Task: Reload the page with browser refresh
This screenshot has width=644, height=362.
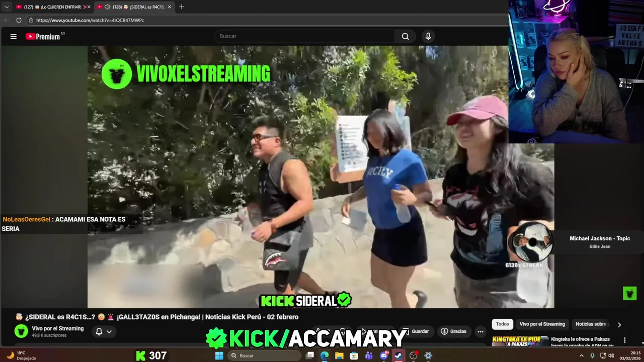Action: [19, 20]
